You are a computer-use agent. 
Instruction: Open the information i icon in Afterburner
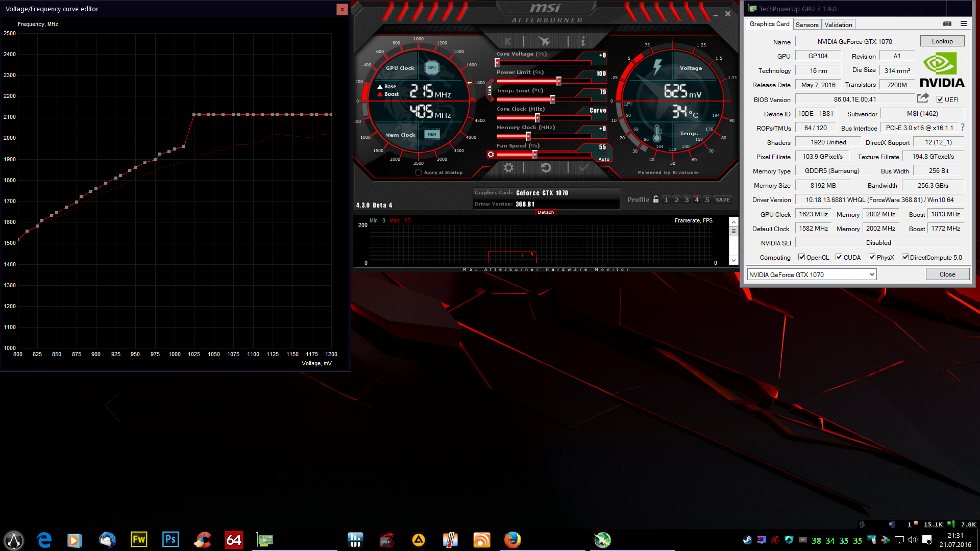tap(583, 41)
